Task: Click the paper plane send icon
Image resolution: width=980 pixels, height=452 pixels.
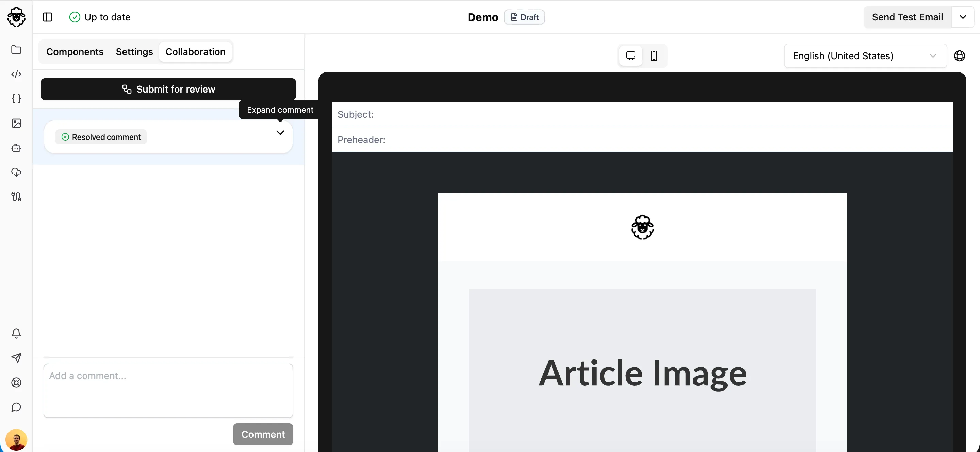Action: (x=16, y=358)
